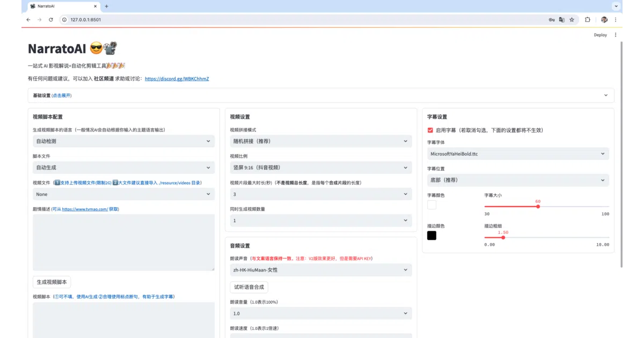The image size is (644, 338).
Task: Expand the 基础设置 (点击展开) section
Action: pos(321,95)
